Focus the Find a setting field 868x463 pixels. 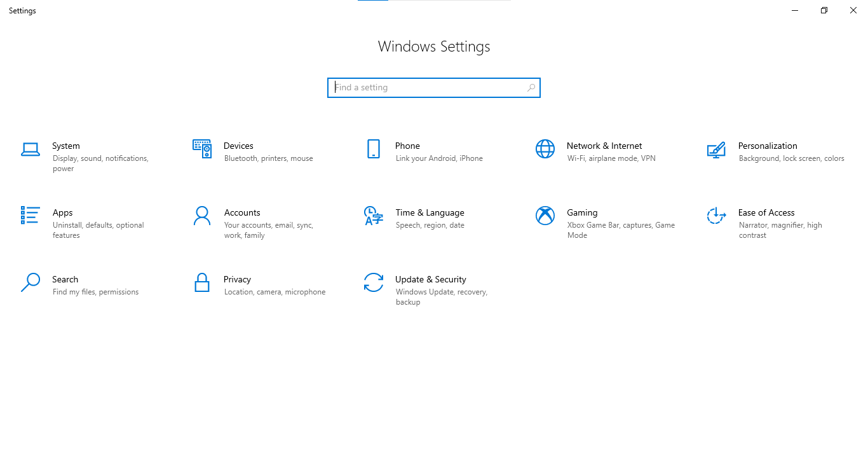434,88
